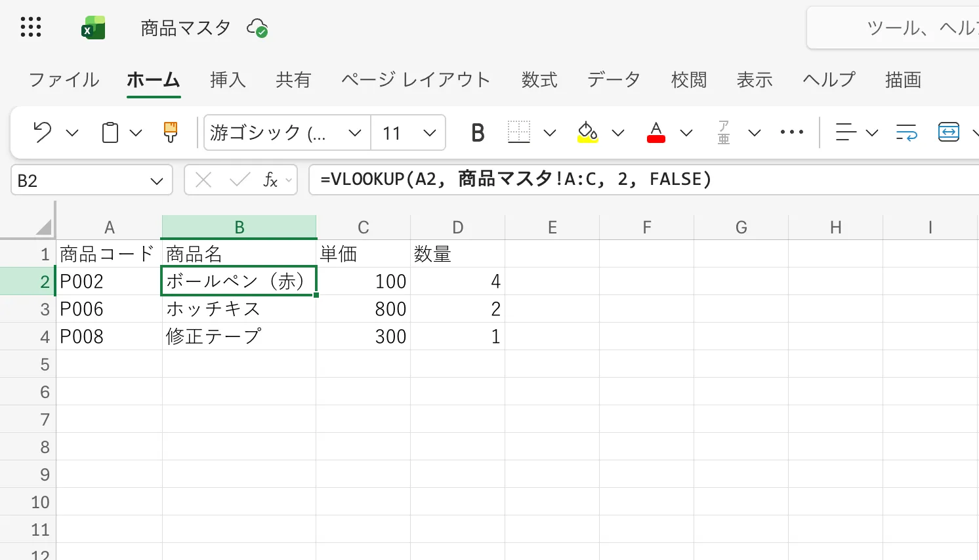Open the 共有 tab
This screenshot has height=560, width=979.
pos(293,80)
